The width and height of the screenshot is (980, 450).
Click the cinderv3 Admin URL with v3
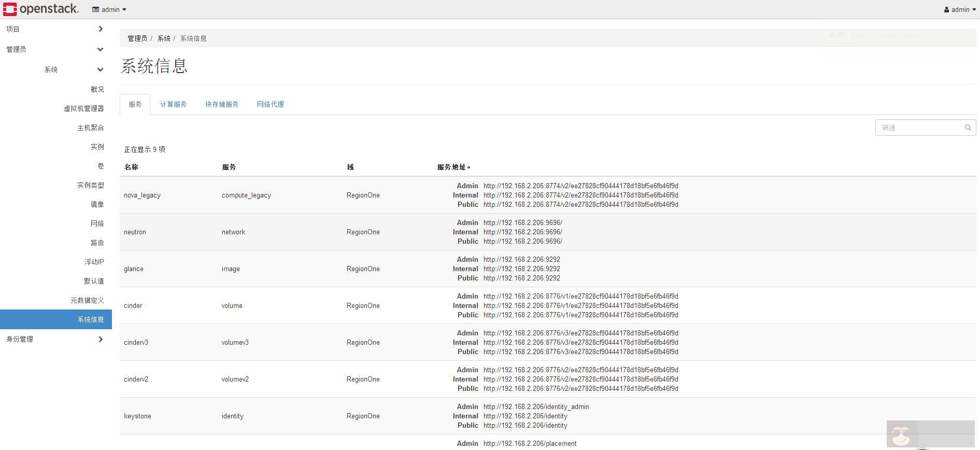pyautogui.click(x=581, y=333)
